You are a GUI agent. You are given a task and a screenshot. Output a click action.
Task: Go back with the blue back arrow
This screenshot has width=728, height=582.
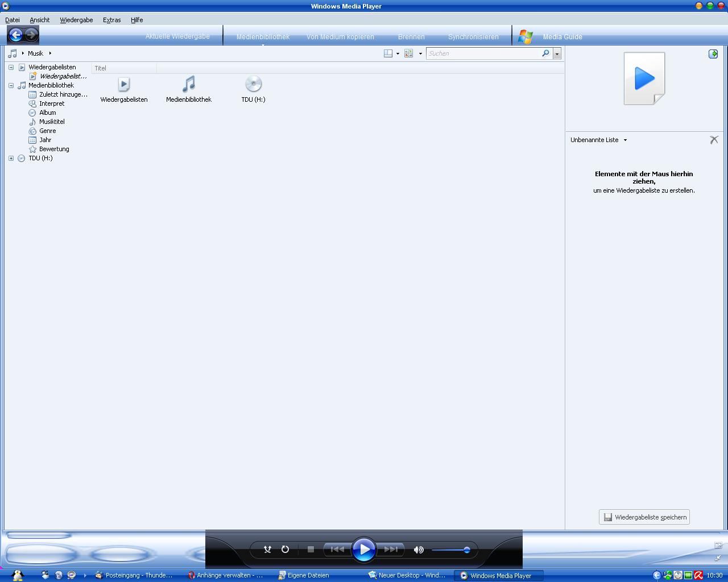coord(16,35)
